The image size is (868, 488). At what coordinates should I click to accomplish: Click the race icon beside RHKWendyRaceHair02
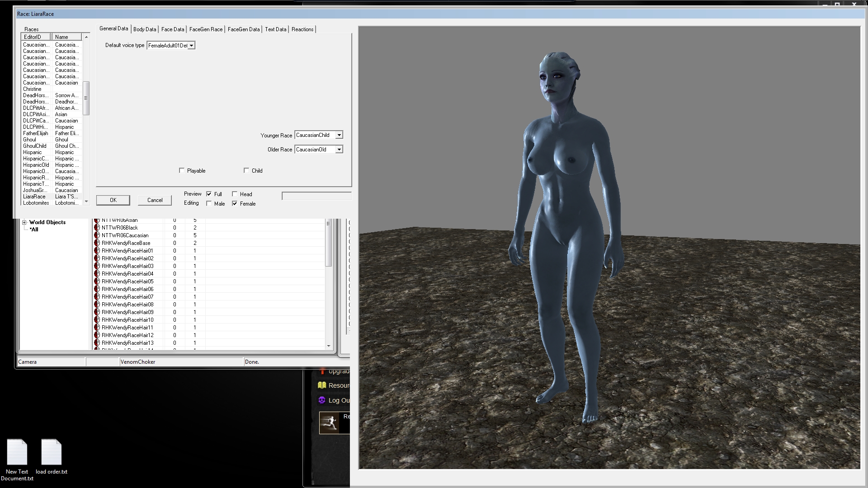pos(97,258)
